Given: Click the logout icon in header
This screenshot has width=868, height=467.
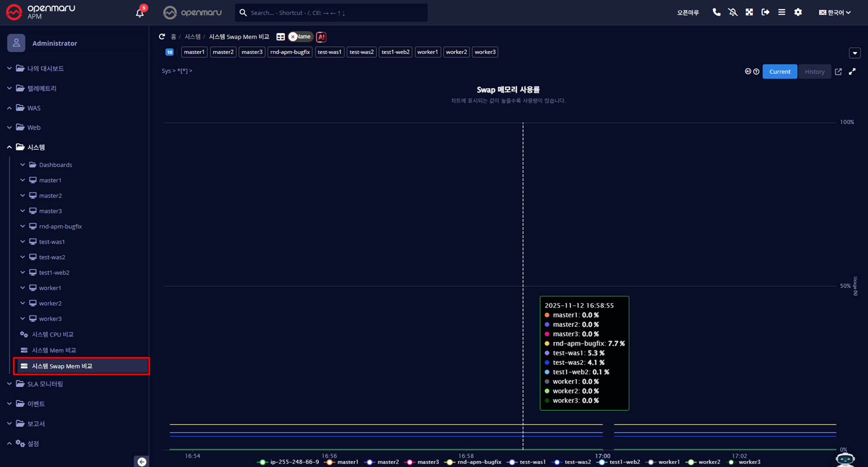Looking at the screenshot, I should 766,12.
